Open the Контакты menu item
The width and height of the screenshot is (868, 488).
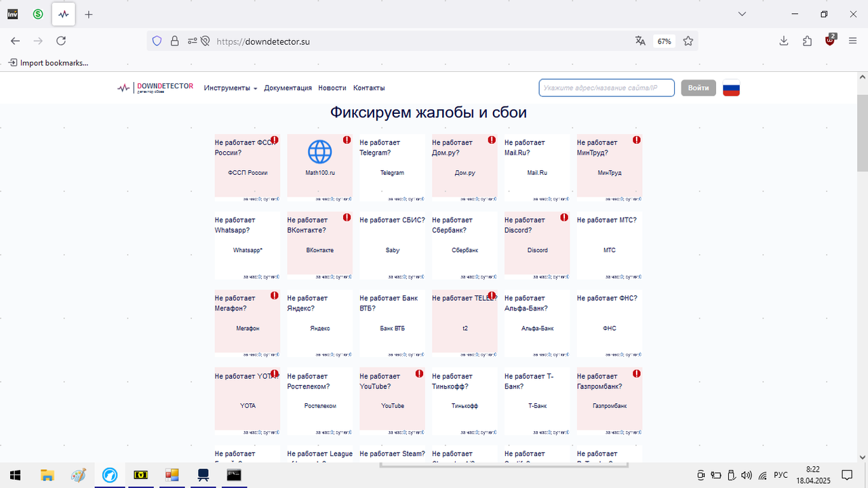(369, 88)
